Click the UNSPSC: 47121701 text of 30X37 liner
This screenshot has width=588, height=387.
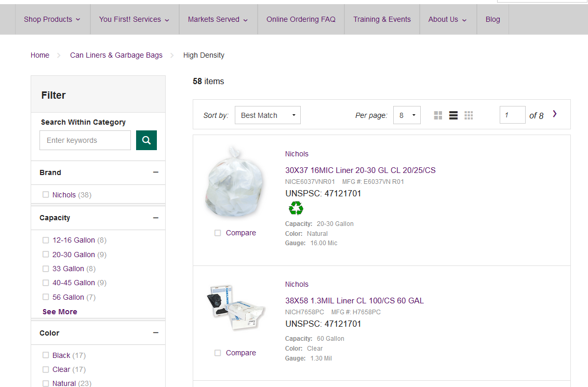coord(323,193)
